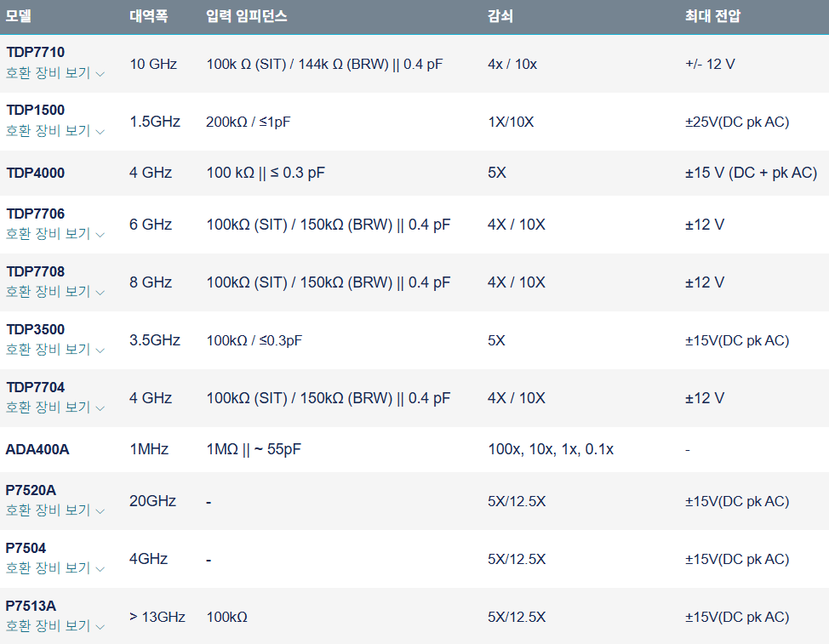The height and width of the screenshot is (644, 829).
Task: Select the 100x, 10x, 1x, 0.1x attenuation cell
Action: click(x=551, y=449)
